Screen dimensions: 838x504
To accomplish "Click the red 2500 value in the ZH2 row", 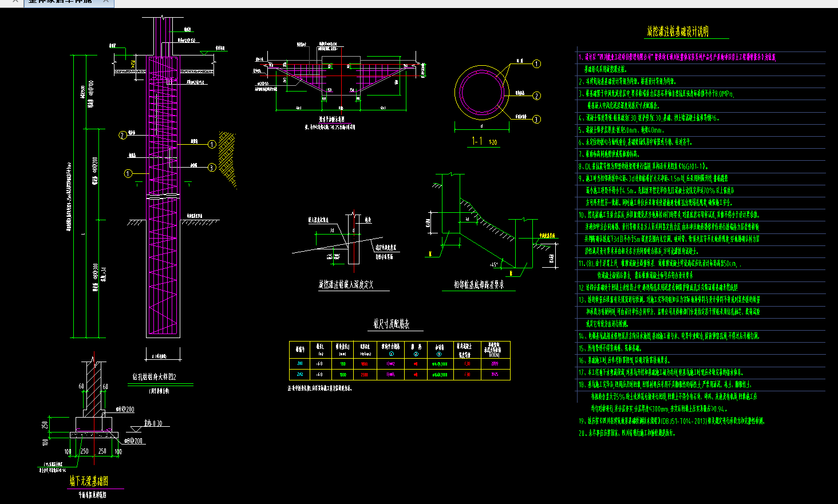I will (x=365, y=375).
